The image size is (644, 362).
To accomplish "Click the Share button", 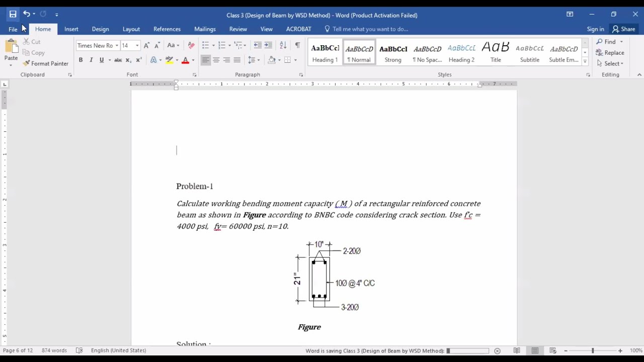I will click(x=624, y=29).
